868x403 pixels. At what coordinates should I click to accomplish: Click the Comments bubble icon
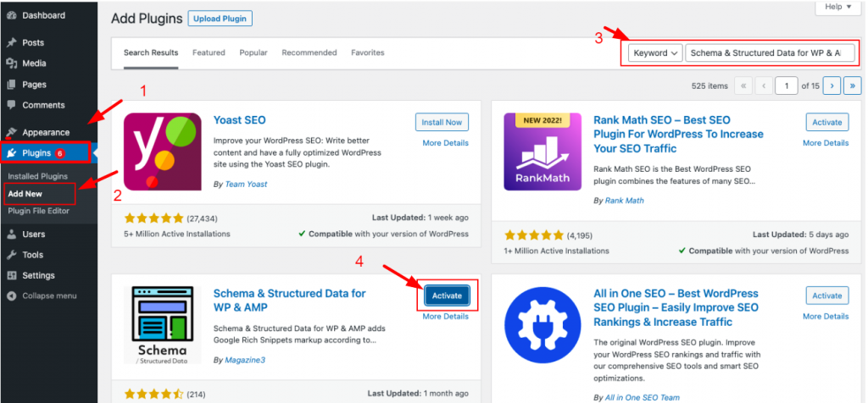[11, 105]
